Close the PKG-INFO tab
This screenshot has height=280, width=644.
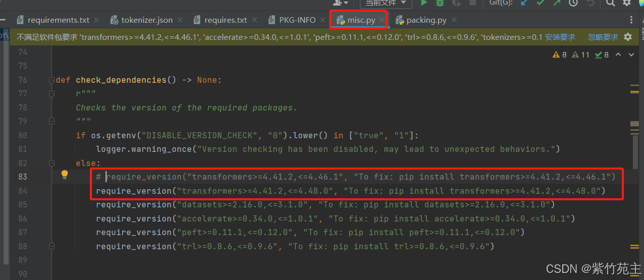(x=323, y=20)
